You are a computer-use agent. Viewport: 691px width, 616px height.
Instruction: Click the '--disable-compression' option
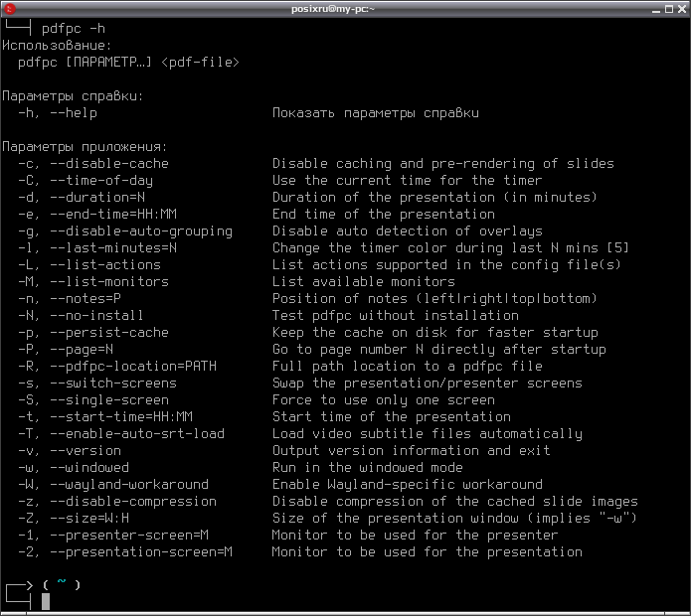click(x=133, y=501)
